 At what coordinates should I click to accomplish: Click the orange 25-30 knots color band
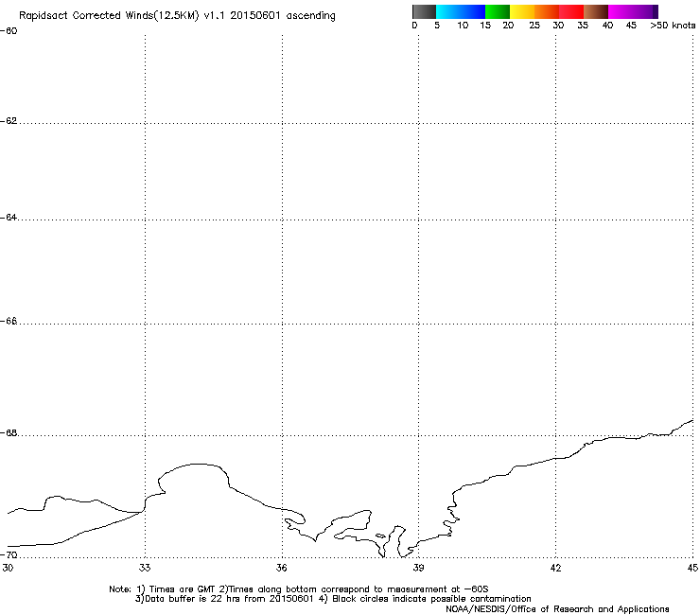coord(546,11)
